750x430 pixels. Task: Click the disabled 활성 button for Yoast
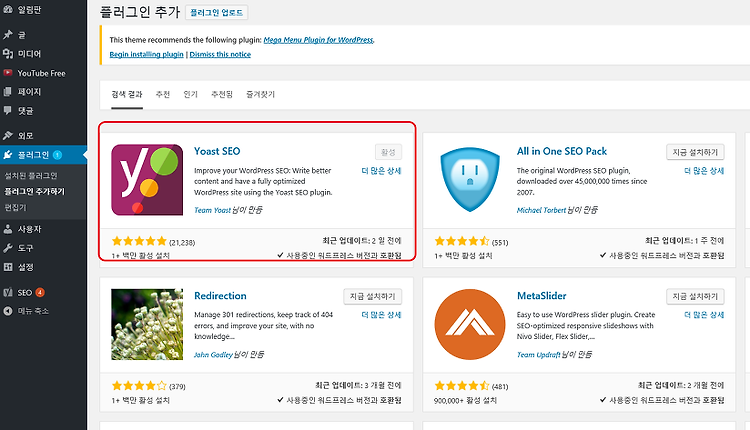388,152
